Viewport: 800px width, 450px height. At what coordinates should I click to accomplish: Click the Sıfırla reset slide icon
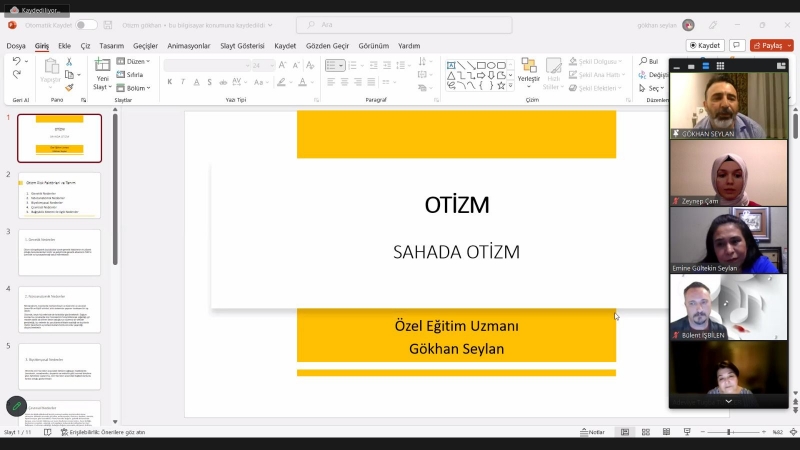[121, 75]
